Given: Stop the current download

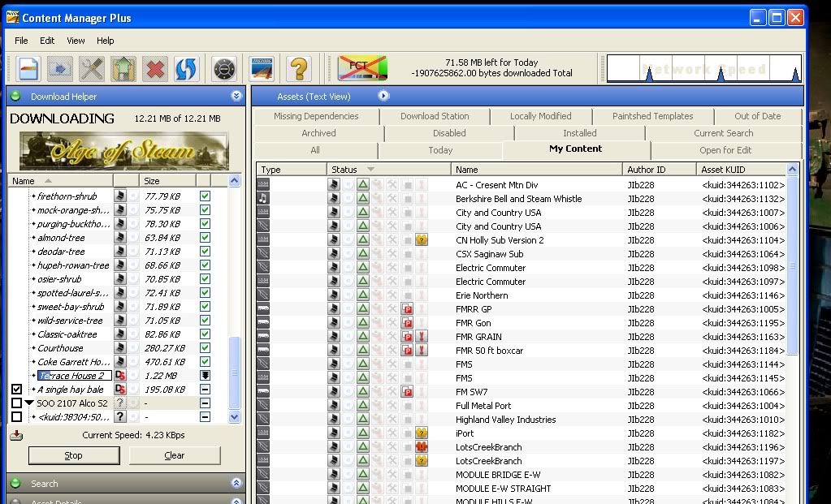Looking at the screenshot, I should click(74, 455).
